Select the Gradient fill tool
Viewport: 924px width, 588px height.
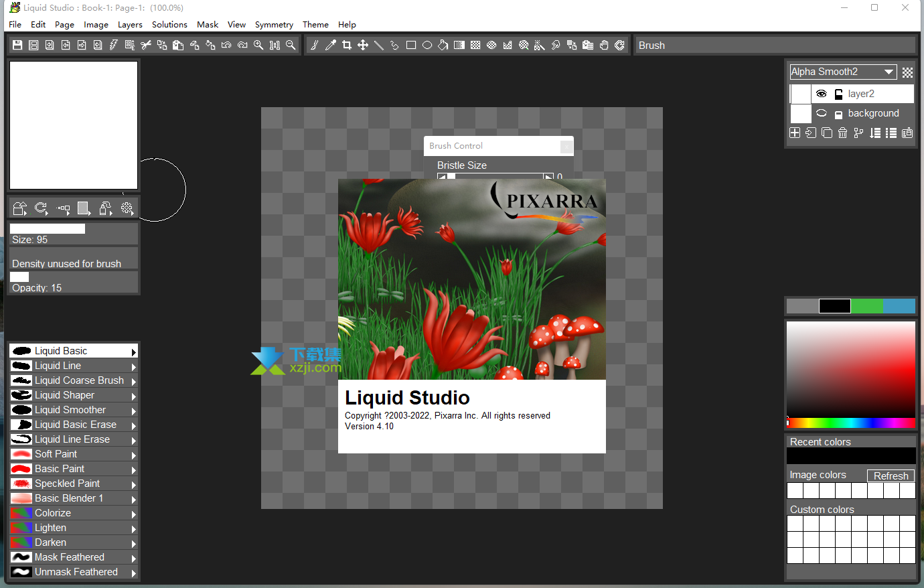pos(459,45)
